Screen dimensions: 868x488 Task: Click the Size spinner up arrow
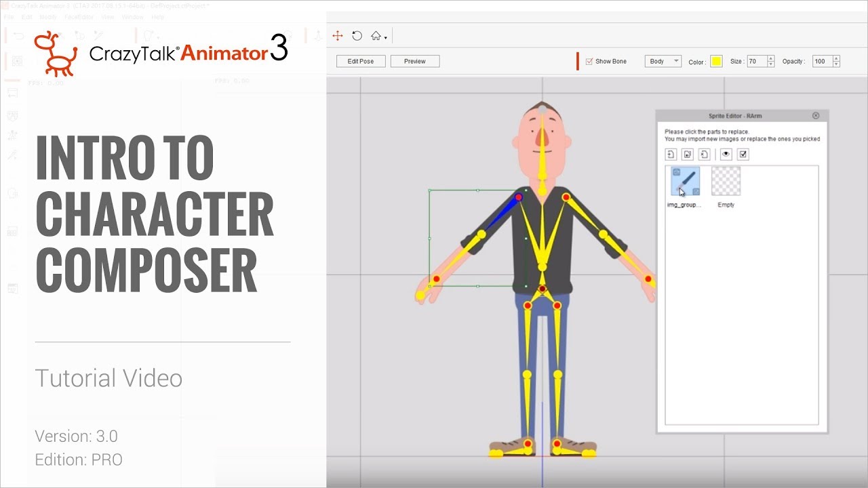771,58
